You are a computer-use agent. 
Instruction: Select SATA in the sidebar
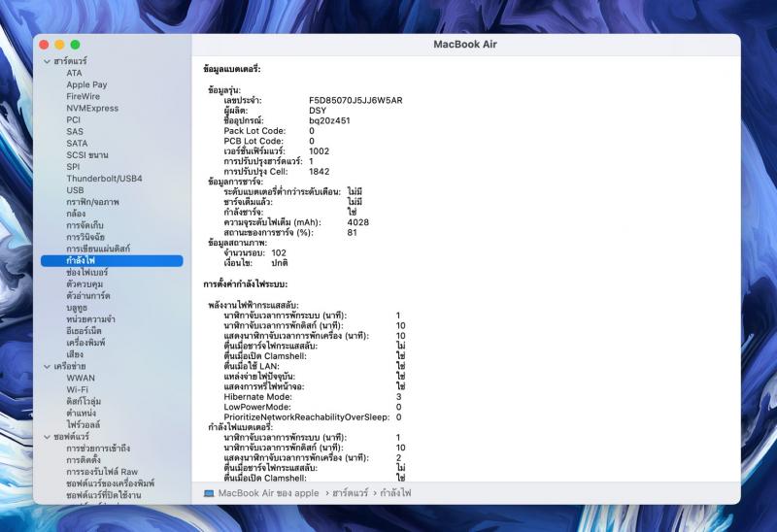(77, 143)
